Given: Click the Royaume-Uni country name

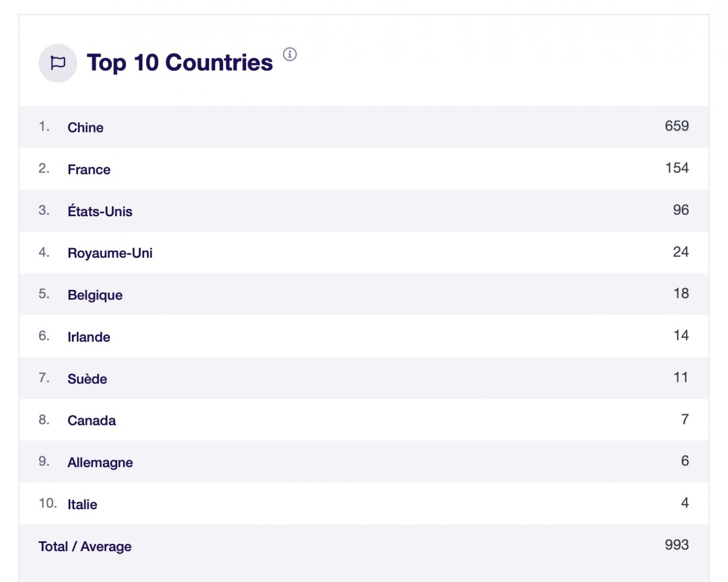Looking at the screenshot, I should (x=110, y=253).
